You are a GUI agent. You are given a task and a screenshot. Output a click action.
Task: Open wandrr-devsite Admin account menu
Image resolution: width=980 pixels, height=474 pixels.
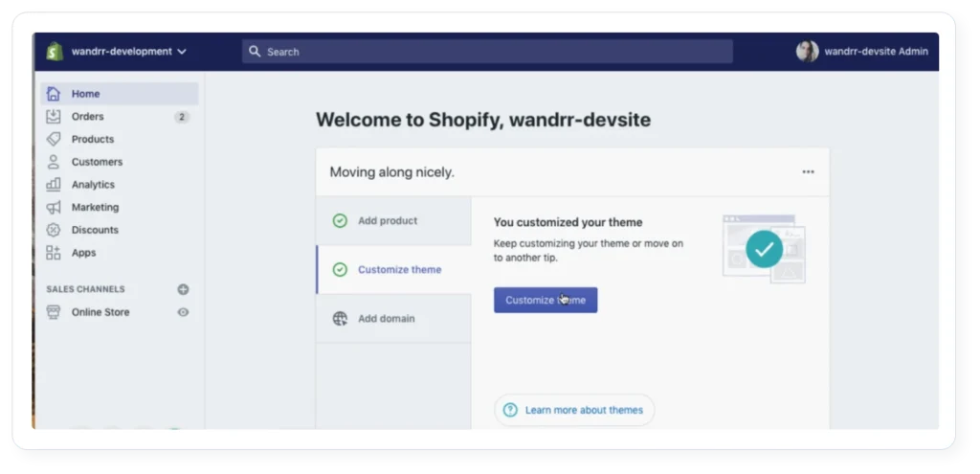(x=877, y=52)
